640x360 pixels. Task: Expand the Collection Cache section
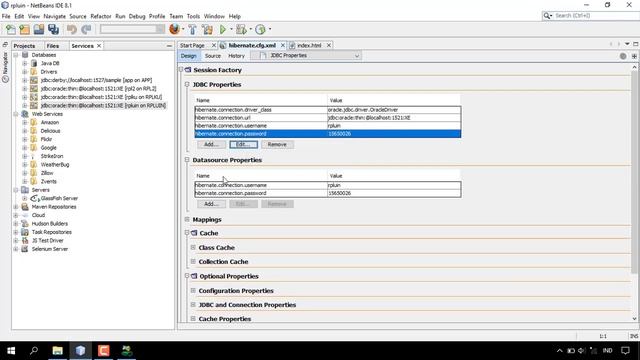(193, 262)
